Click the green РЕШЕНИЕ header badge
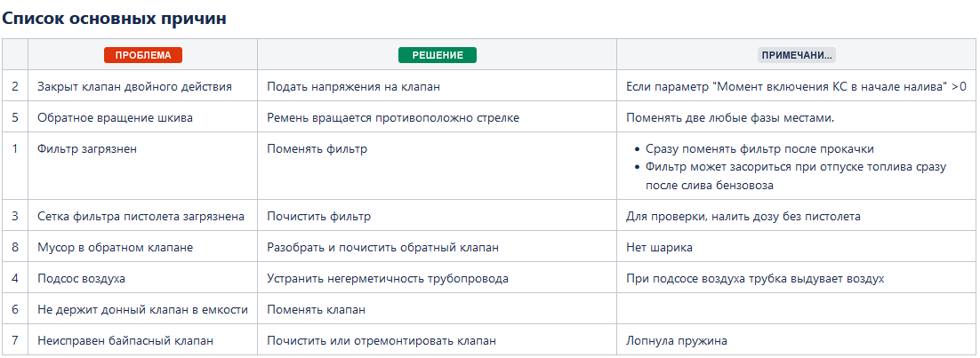 (x=438, y=55)
